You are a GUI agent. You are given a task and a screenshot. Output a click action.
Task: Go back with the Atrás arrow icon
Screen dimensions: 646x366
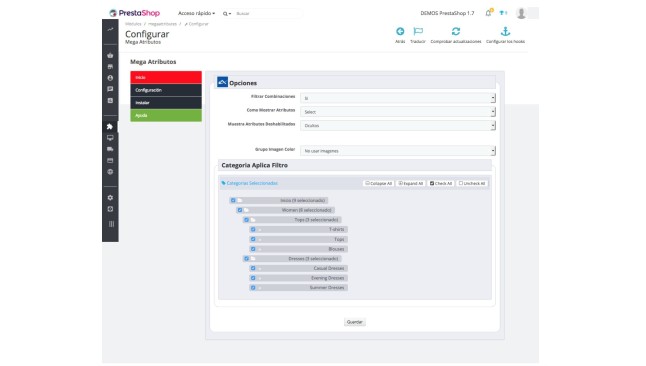[x=400, y=31]
